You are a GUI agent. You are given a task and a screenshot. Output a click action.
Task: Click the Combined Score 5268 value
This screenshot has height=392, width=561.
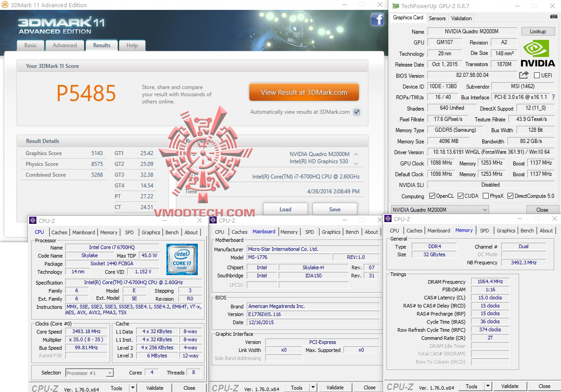(97, 175)
